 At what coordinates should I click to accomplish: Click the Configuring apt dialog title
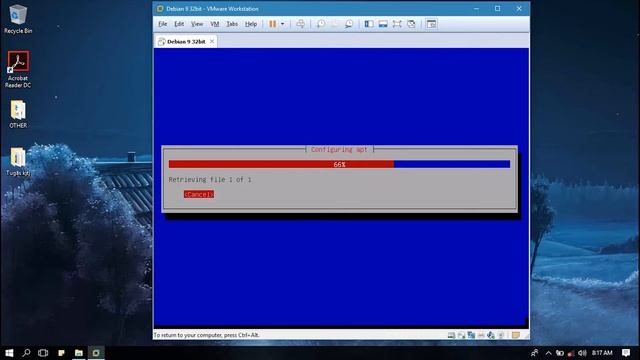pos(339,150)
